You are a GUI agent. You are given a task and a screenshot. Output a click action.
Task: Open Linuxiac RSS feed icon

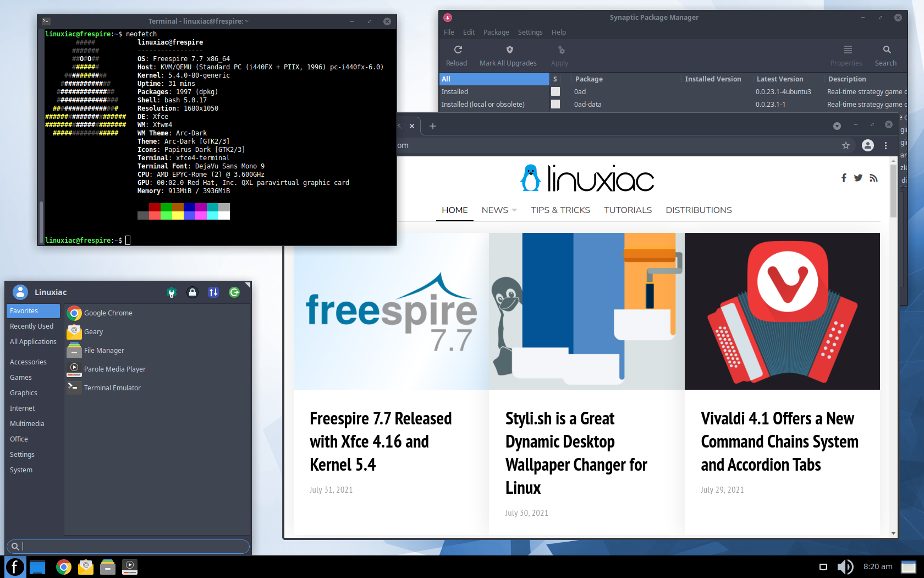point(873,178)
